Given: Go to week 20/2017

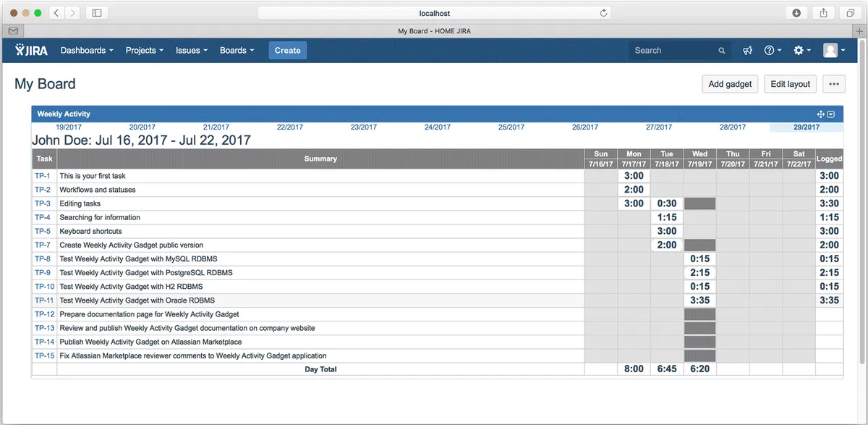Looking at the screenshot, I should [142, 127].
